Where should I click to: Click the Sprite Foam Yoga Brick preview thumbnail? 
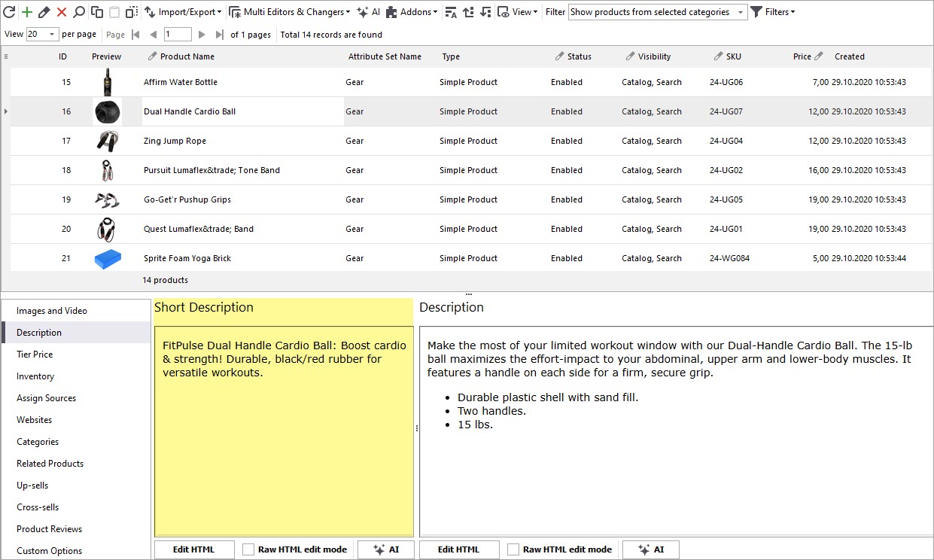[x=107, y=258]
